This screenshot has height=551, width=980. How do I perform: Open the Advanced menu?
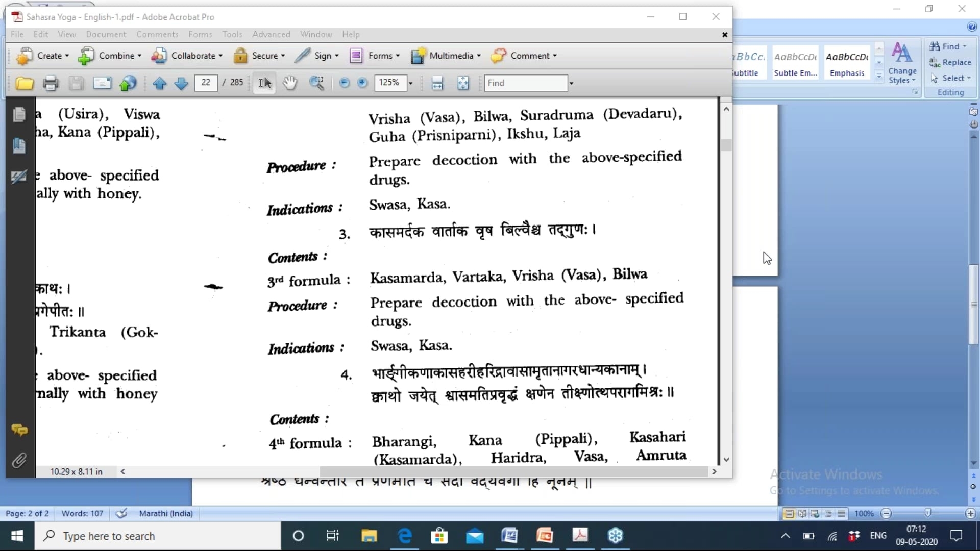(x=271, y=34)
